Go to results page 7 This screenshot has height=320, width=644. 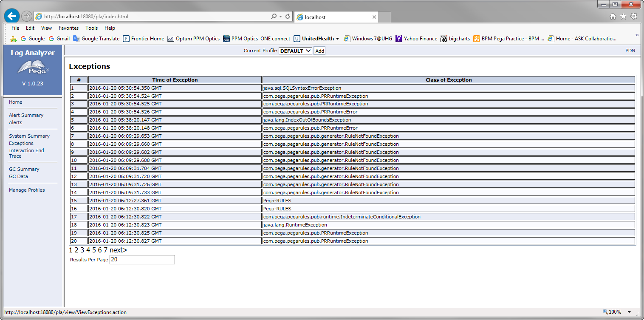[x=106, y=250]
